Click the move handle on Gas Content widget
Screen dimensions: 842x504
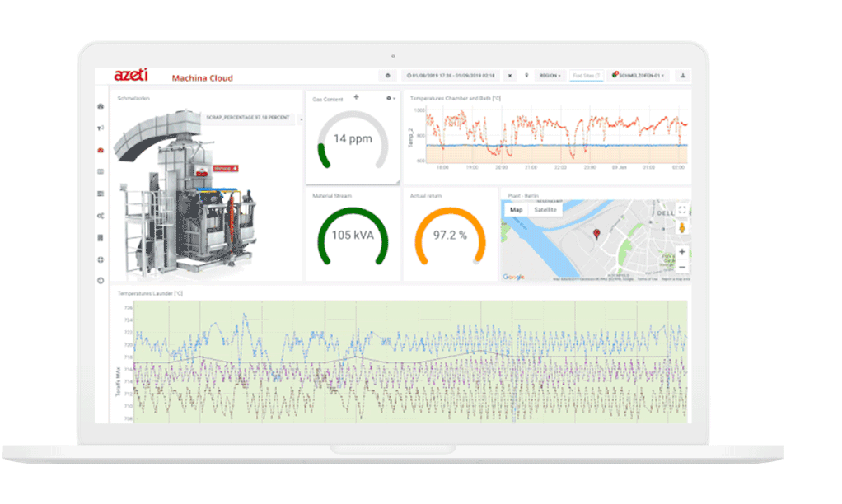click(356, 97)
